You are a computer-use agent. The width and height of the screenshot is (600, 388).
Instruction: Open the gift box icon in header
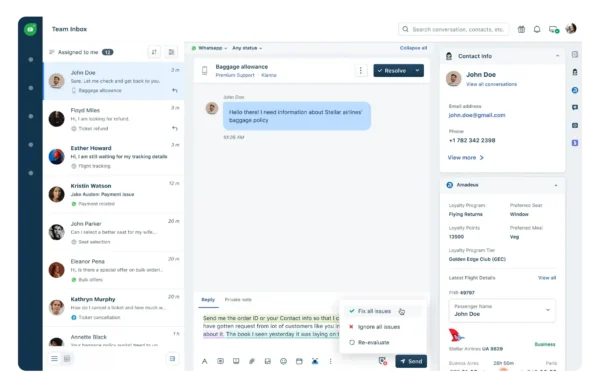521,29
